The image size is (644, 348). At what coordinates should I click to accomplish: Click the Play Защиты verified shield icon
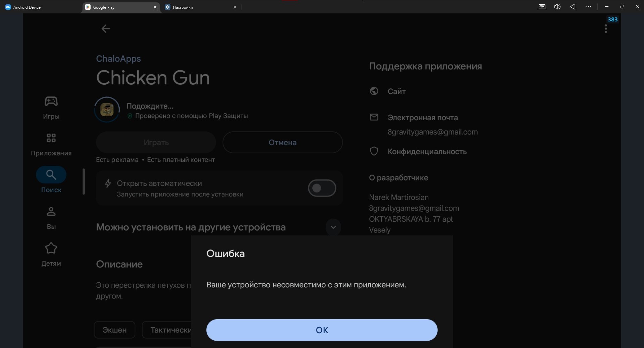pos(130,116)
